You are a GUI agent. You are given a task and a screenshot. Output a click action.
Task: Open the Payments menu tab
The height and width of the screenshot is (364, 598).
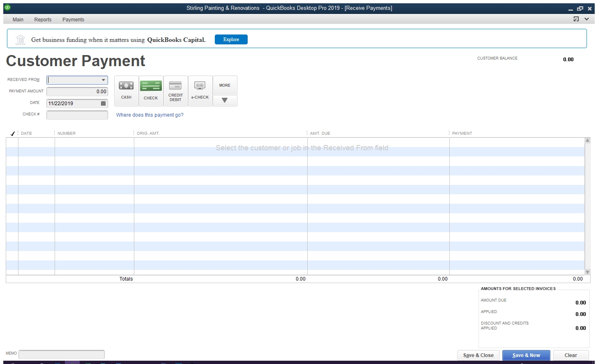coord(73,19)
